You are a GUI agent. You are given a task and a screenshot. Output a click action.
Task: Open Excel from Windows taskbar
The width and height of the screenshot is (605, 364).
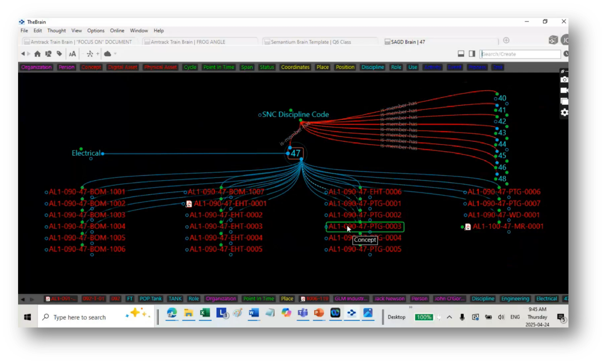[x=205, y=314]
